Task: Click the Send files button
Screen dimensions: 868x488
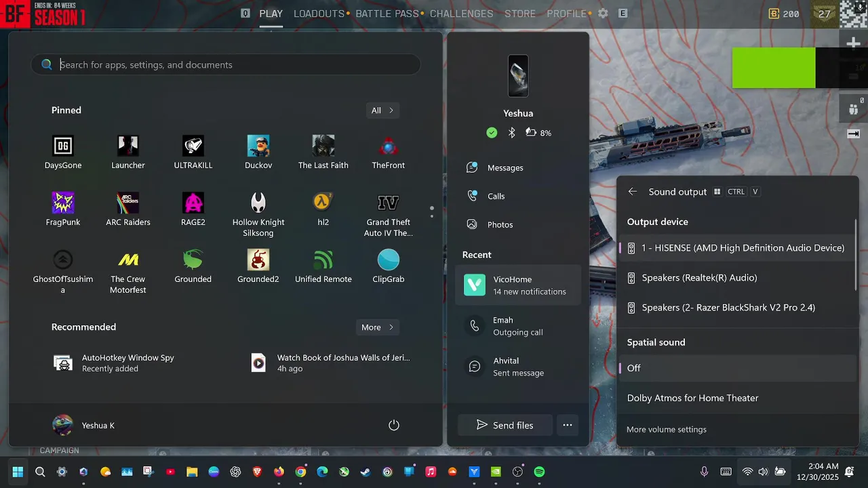Action: coord(505,425)
